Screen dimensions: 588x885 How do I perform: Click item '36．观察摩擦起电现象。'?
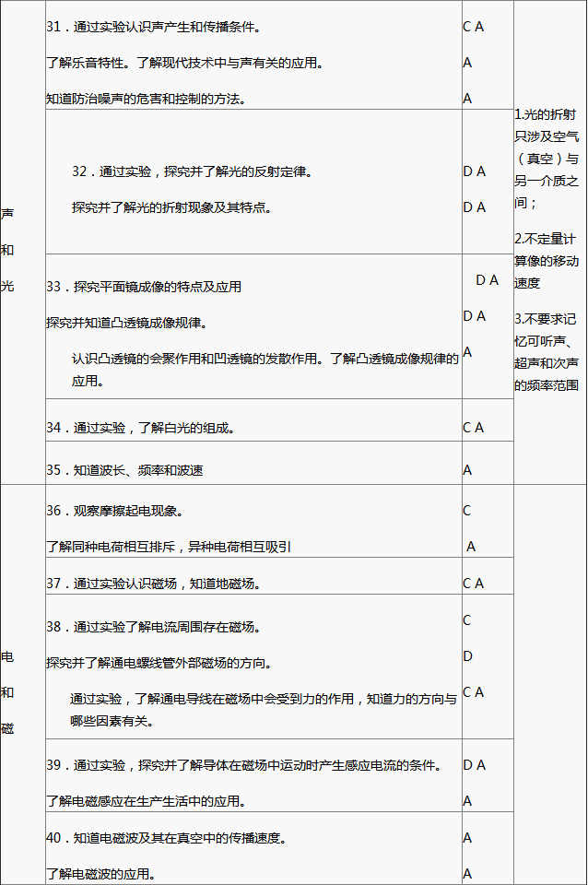(x=115, y=511)
